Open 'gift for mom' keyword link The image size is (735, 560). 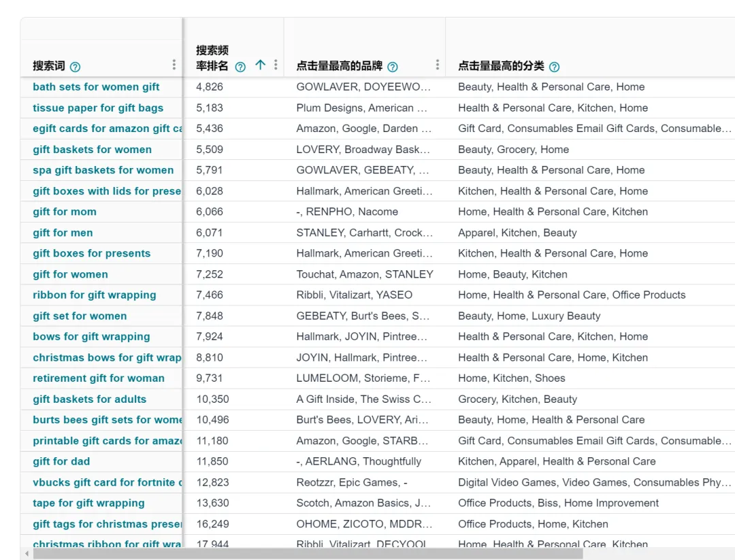click(x=65, y=212)
